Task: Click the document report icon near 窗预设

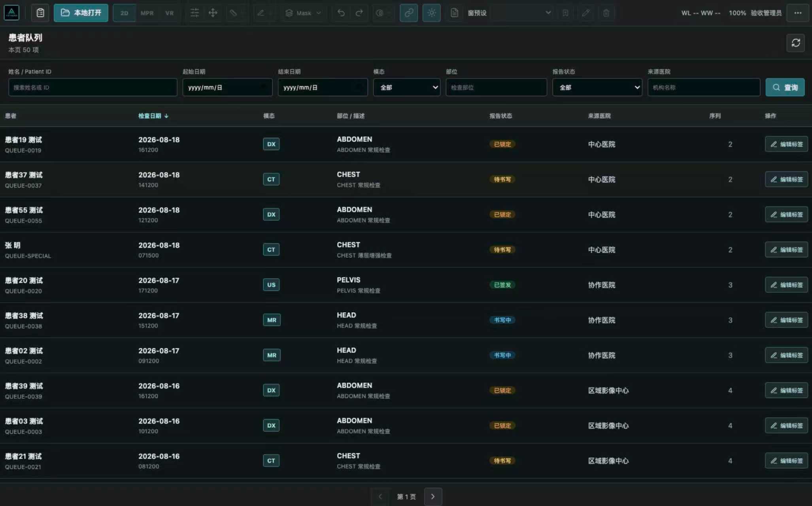Action: [454, 13]
